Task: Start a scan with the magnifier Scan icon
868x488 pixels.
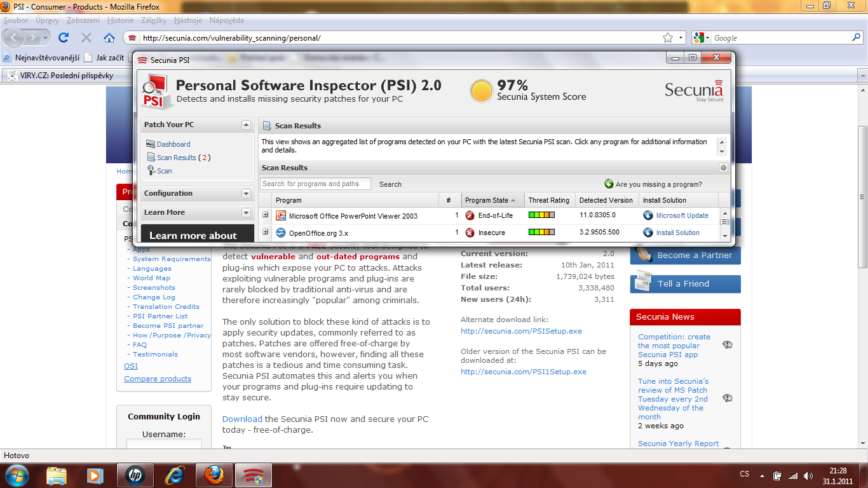Action: pyautogui.click(x=151, y=171)
